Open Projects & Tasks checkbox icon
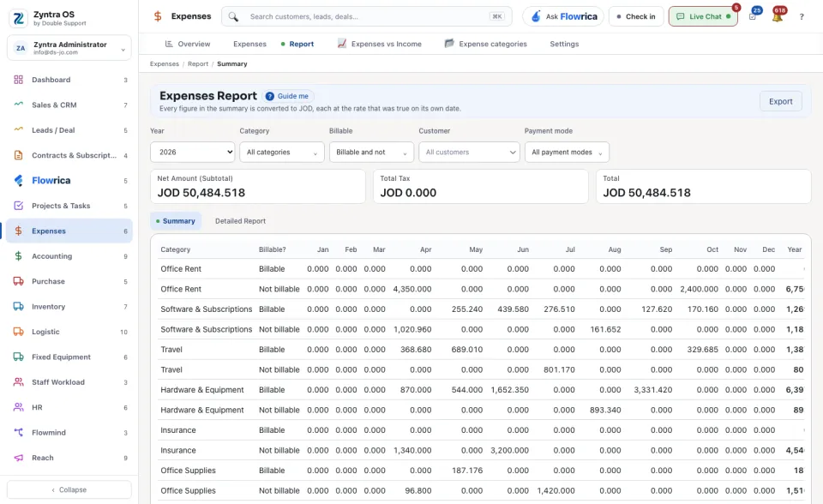 click(x=18, y=206)
